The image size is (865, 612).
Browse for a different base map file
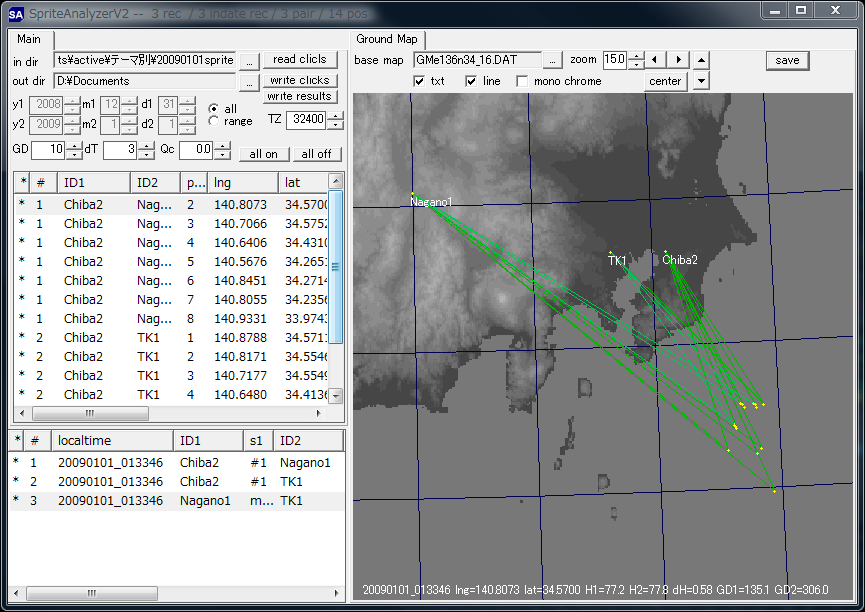click(552, 60)
